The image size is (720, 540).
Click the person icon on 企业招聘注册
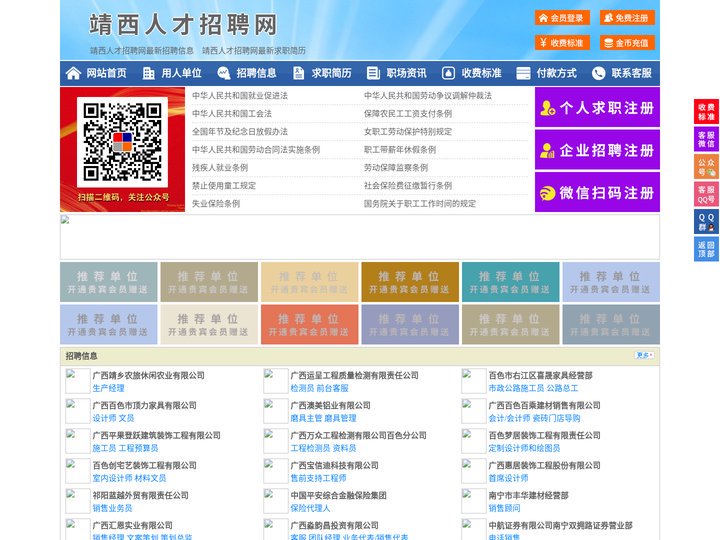coord(547,150)
